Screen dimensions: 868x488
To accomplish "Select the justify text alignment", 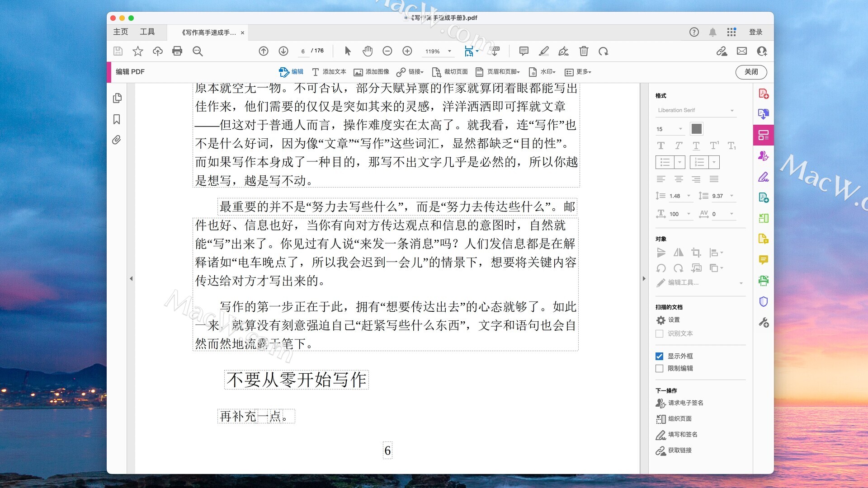I will point(714,179).
